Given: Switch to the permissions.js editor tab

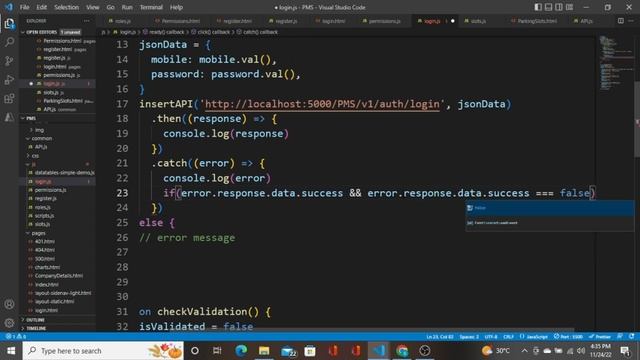Looking at the screenshot, I should 384,21.
